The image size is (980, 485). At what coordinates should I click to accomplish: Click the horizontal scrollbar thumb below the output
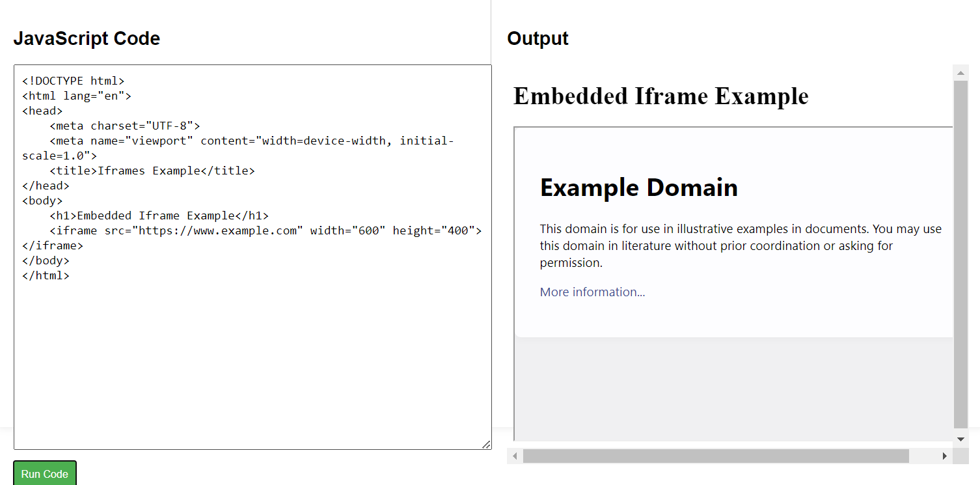pyautogui.click(x=716, y=456)
